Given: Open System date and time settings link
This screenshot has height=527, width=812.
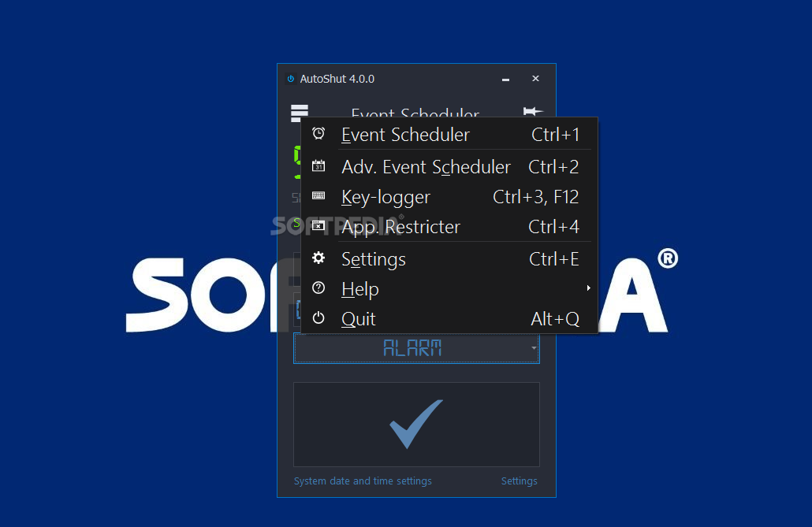Looking at the screenshot, I should coord(363,481).
